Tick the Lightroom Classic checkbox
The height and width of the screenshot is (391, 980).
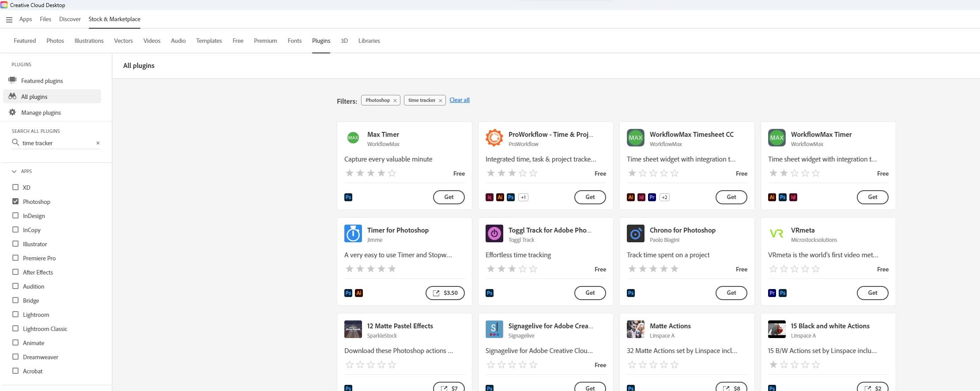coord(15,328)
